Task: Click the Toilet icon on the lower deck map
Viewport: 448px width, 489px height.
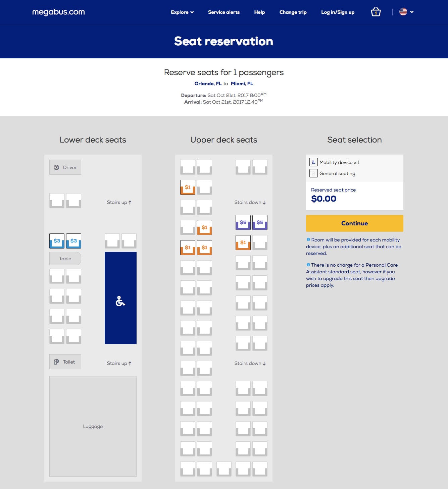Action: (56, 362)
